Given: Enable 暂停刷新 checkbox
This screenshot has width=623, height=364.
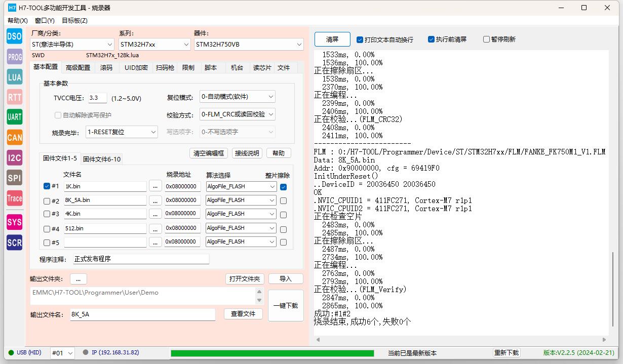Looking at the screenshot, I should [x=499, y=39].
